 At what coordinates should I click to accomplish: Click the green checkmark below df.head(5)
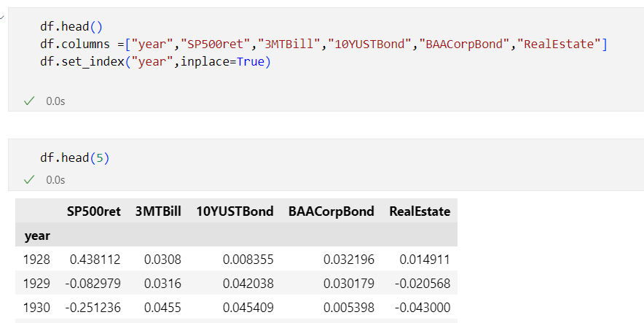(x=29, y=180)
